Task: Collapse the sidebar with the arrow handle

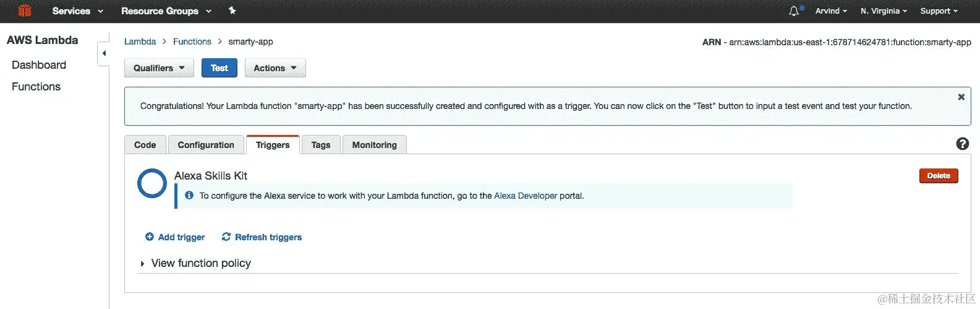Action: pyautogui.click(x=104, y=53)
